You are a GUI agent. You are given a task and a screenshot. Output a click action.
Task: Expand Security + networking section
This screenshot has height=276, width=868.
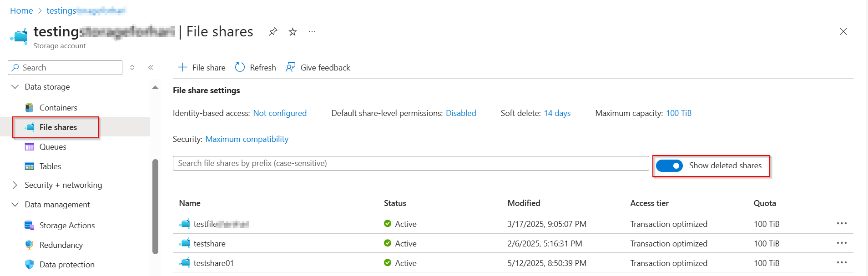point(15,185)
